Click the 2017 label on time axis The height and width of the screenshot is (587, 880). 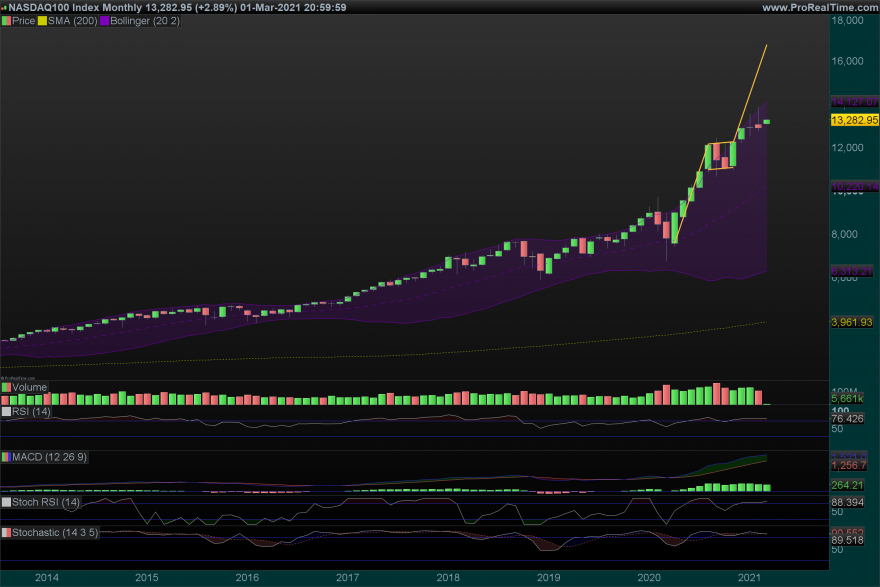348,577
